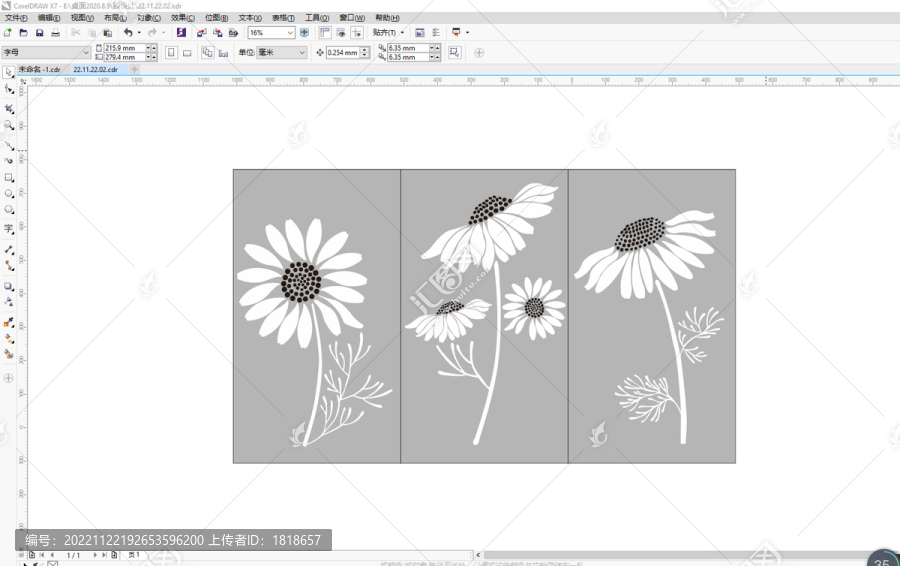Select the Shape tool
The width and height of the screenshot is (900, 566).
[9, 89]
